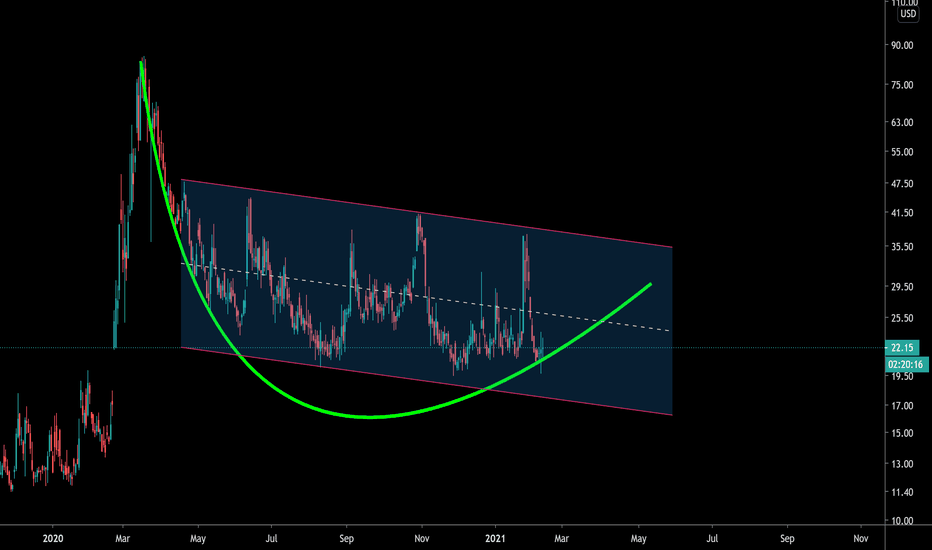932x550 pixels.
Task: Click the 25.50 price axis label
Action: 902,318
